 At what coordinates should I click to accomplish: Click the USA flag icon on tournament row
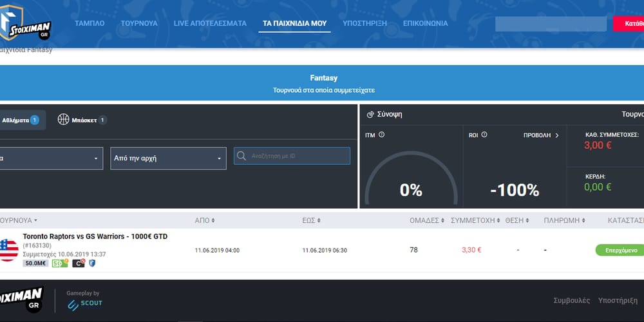(x=8, y=250)
